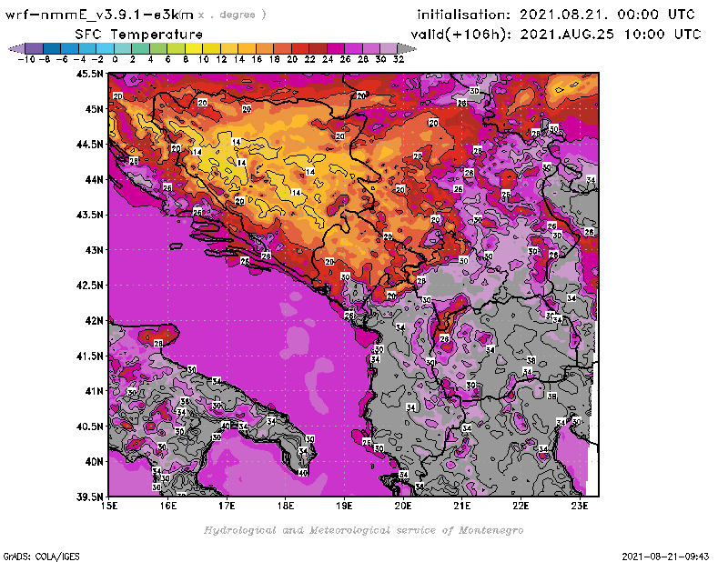Image resolution: width=728 pixels, height=562 pixels.
Task: Click the valid (+106h) forecast time text
Action: coord(559,34)
